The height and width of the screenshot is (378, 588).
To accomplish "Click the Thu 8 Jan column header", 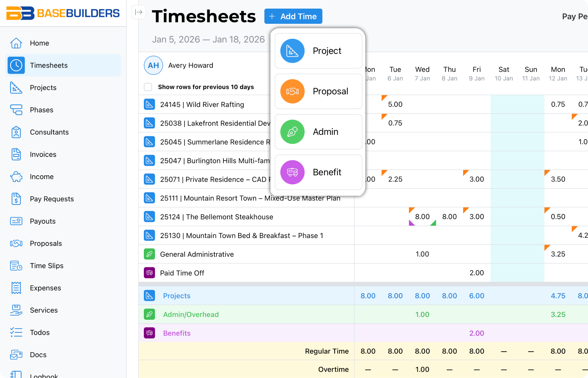I will point(449,74).
